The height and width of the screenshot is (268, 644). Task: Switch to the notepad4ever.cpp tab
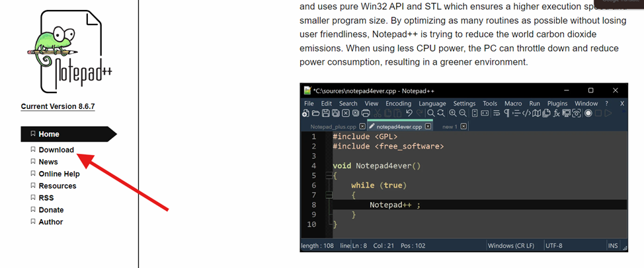click(x=399, y=127)
